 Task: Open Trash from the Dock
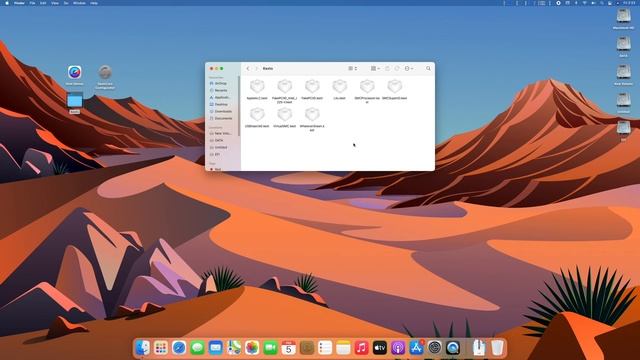(x=497, y=348)
